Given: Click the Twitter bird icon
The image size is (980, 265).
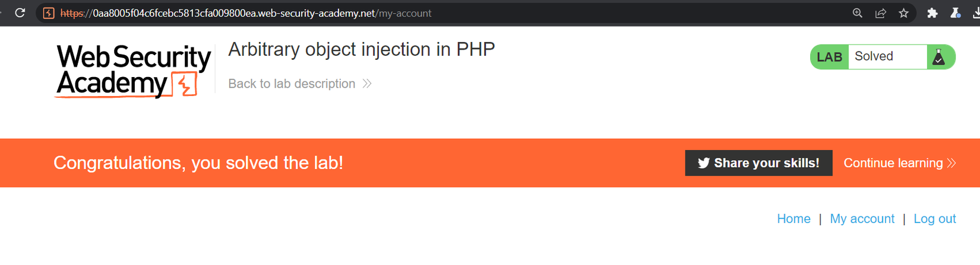Looking at the screenshot, I should tap(704, 163).
